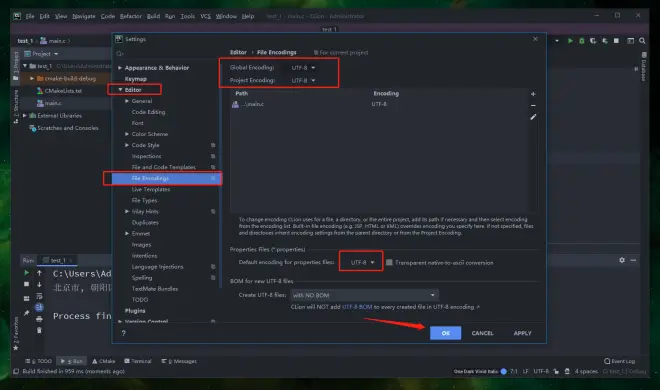Click the settings search field
The height and width of the screenshot is (390, 660).
click(166, 54)
